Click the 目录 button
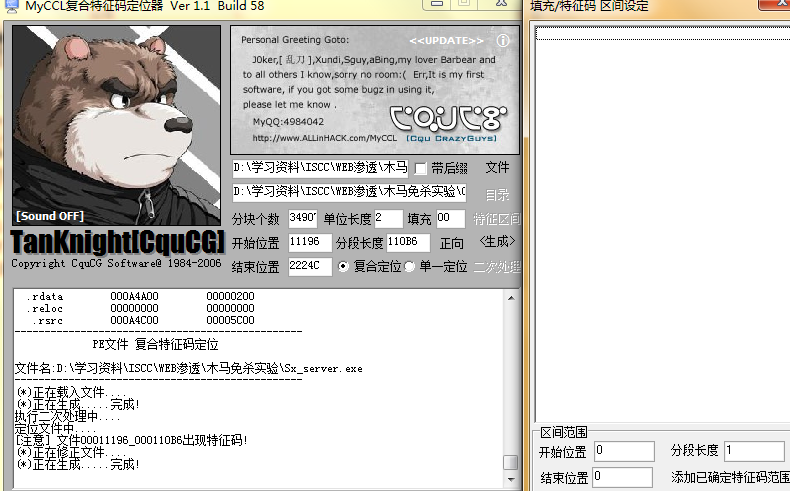 [x=497, y=194]
